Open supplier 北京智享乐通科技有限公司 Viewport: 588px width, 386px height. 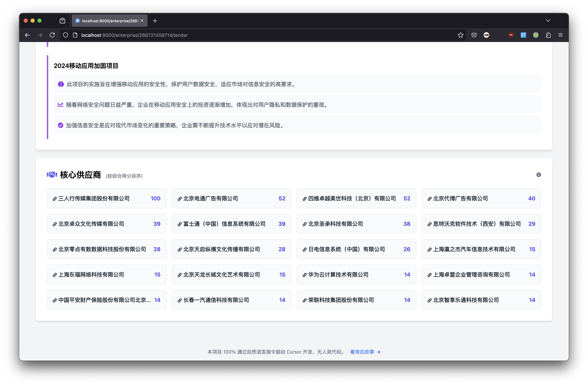[x=466, y=300]
